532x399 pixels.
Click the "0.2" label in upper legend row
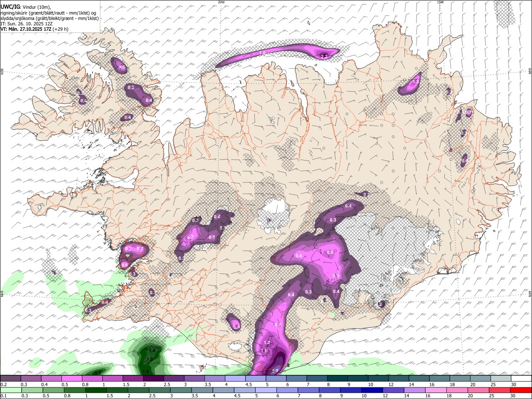point(3,384)
